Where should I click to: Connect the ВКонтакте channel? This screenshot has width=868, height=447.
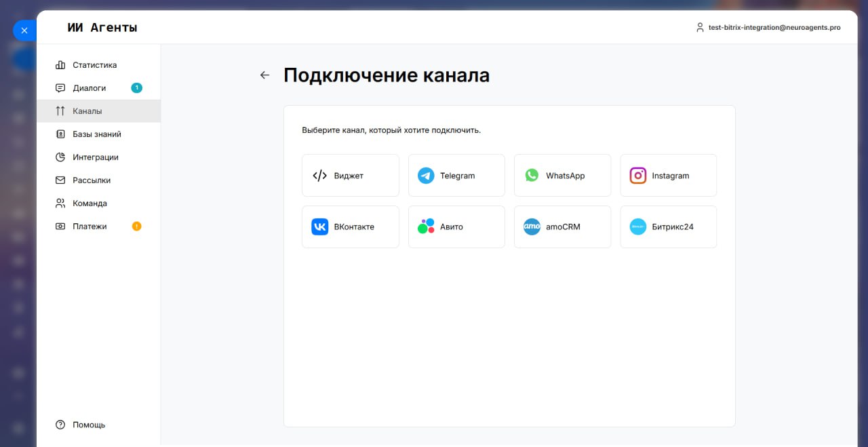(x=351, y=227)
